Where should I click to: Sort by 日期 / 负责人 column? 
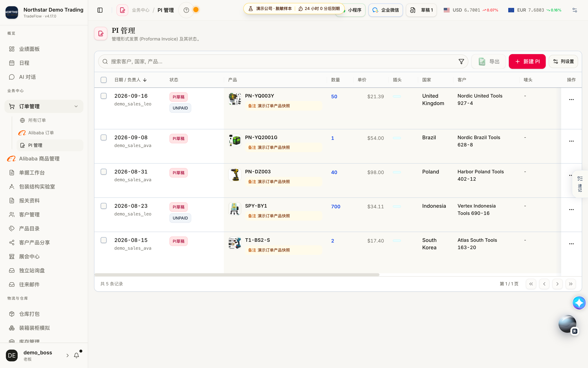tap(130, 80)
